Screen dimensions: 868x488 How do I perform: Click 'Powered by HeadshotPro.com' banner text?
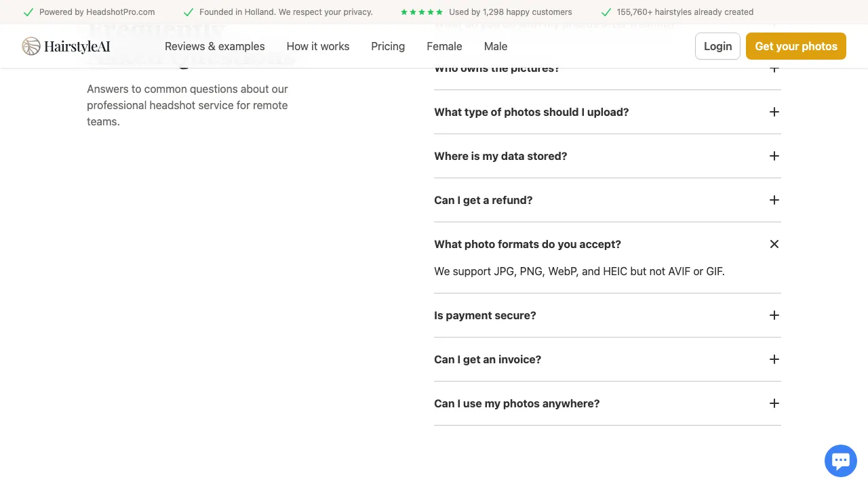click(97, 12)
